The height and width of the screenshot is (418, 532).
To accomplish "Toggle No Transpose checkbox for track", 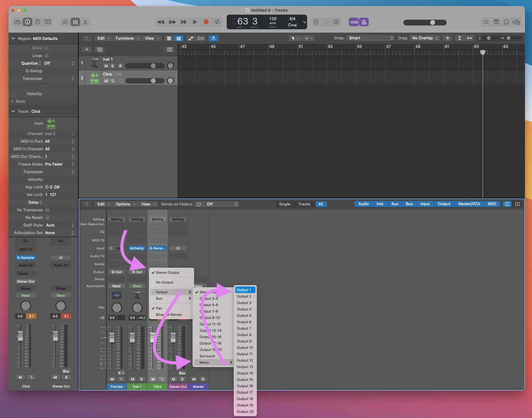I will [48, 210].
